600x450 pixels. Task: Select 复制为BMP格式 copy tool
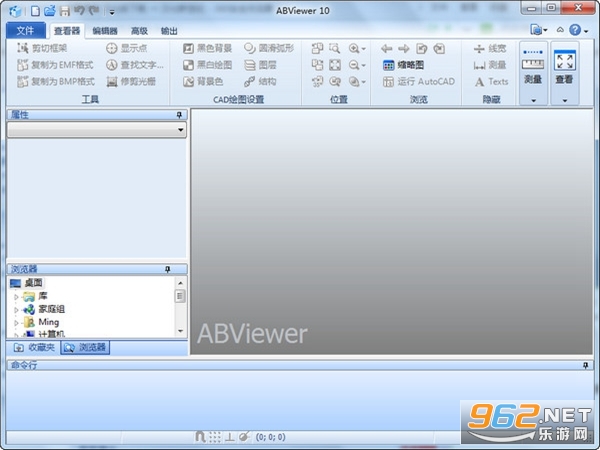[x=56, y=82]
